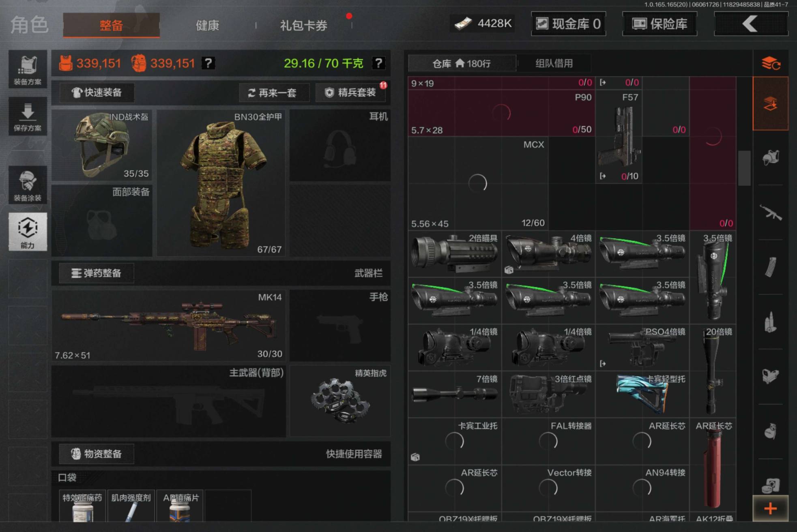The image size is (797, 532).
Task: Select the grenade category icon
Action: [771, 431]
